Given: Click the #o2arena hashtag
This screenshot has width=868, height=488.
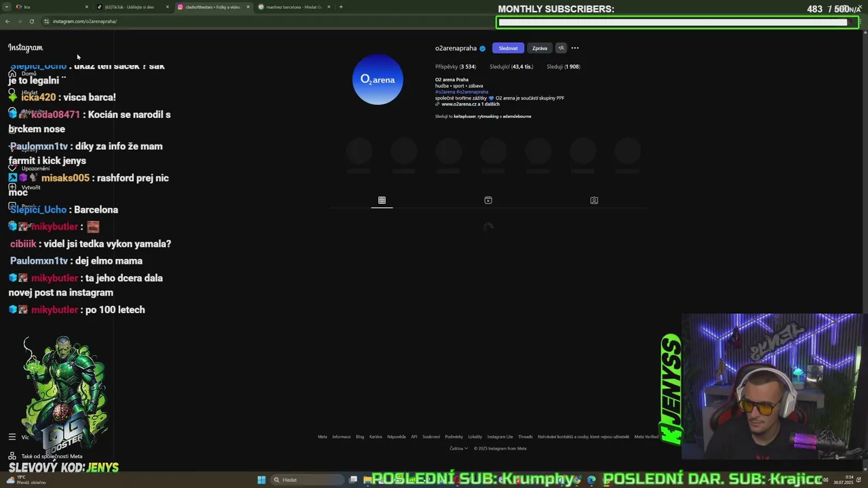Looking at the screenshot, I should (445, 91).
